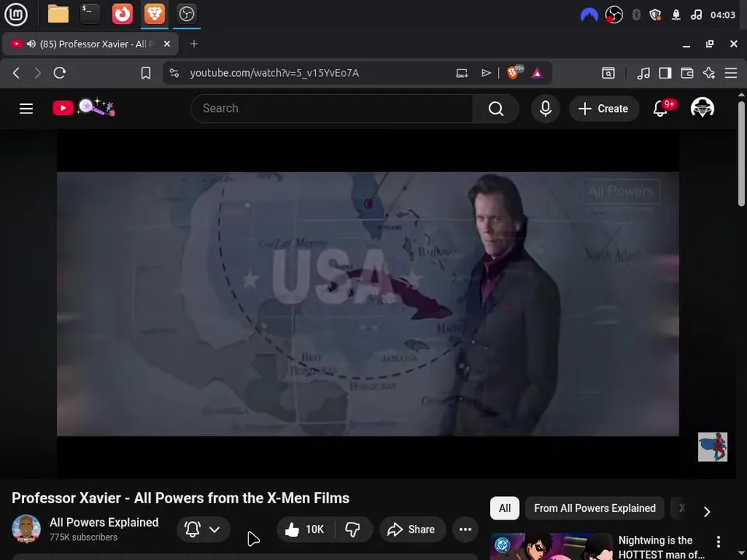The image size is (747, 560).
Task: Search with your voice microphone
Action: click(545, 109)
